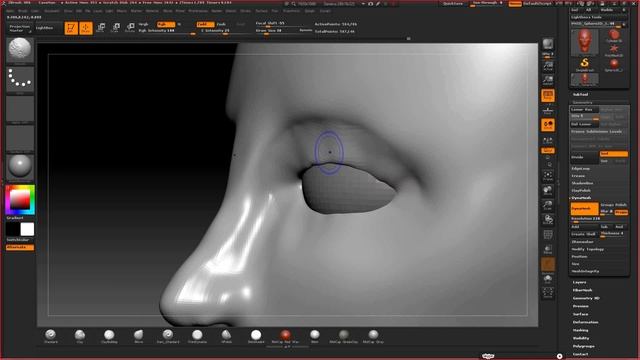Open the current brush thumbnail
This screenshot has width=640, height=360.
tap(20, 50)
